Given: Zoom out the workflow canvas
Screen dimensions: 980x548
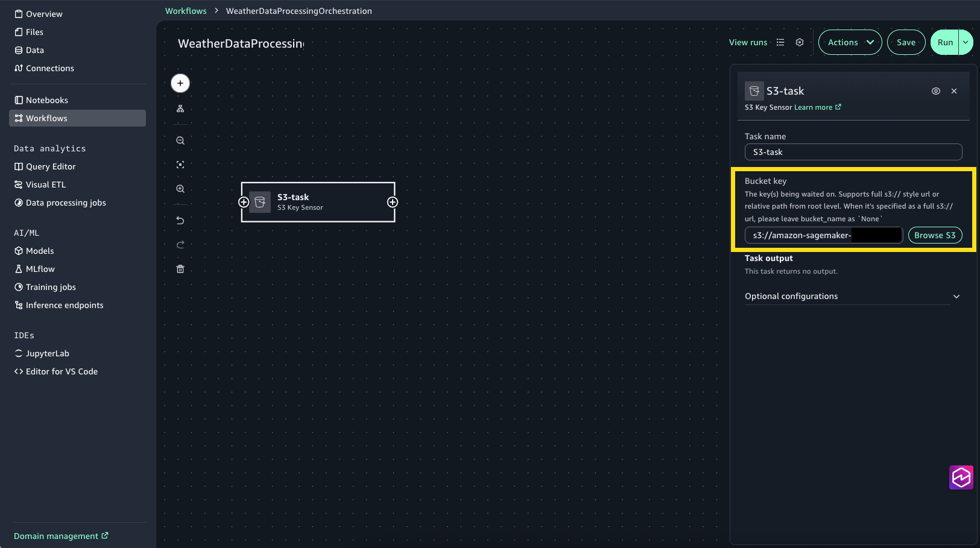Looking at the screenshot, I should (x=180, y=140).
